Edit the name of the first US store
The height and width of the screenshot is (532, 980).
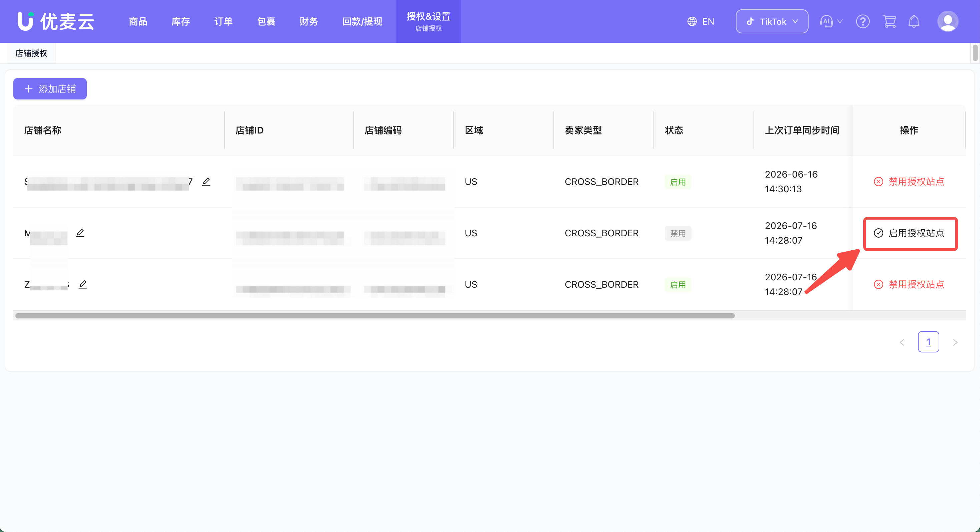pyautogui.click(x=206, y=182)
